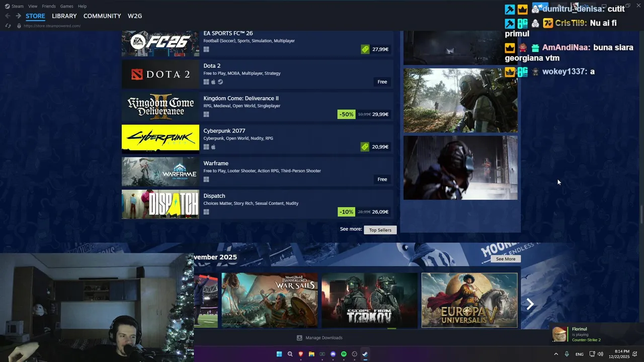Click the microphone tray icon
The width and height of the screenshot is (644, 362).
point(567,354)
